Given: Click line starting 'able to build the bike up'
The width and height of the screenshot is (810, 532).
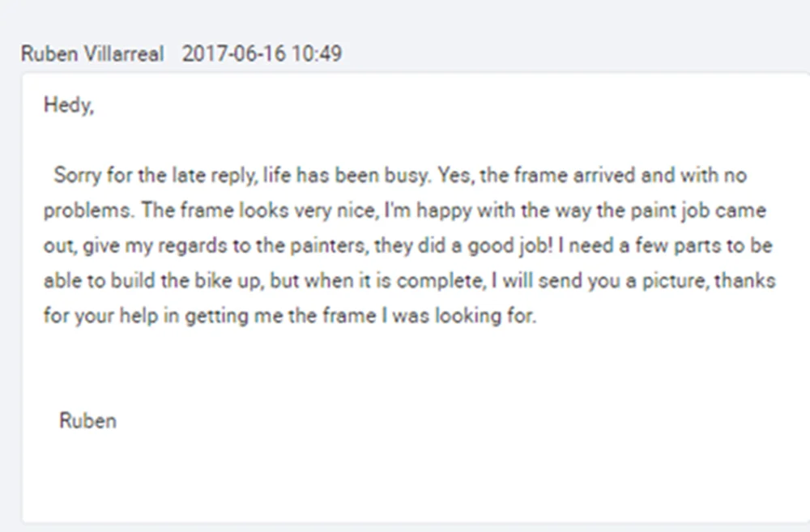Looking at the screenshot, I should coord(409,281).
